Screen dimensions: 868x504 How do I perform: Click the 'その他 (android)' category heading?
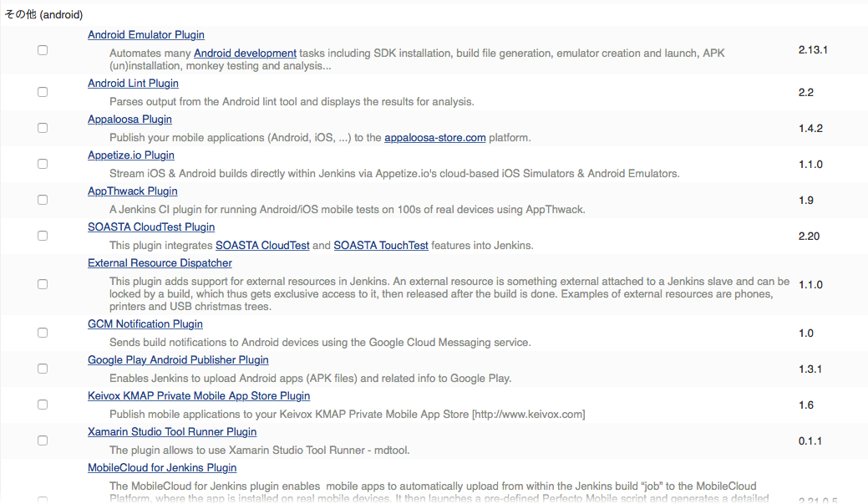43,14
